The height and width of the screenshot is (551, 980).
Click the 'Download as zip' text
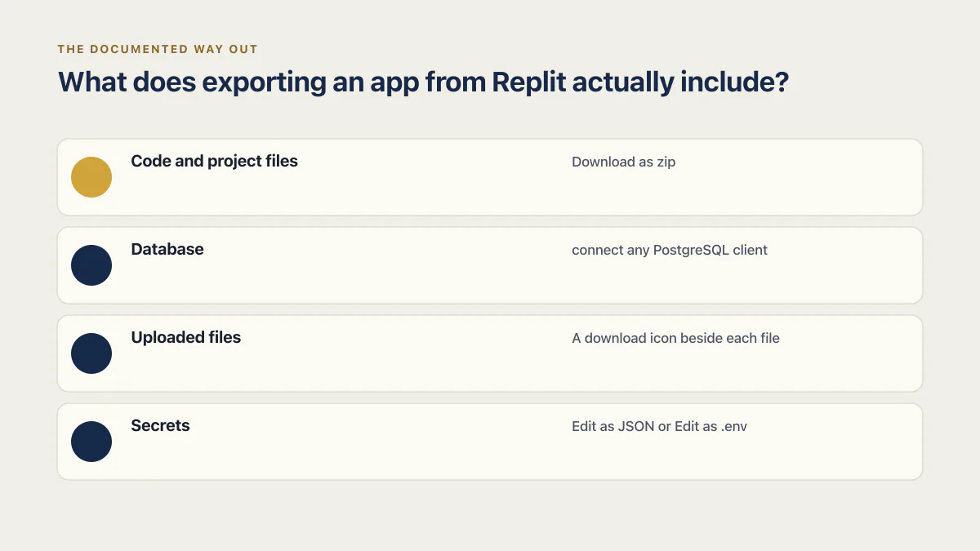[x=624, y=162]
